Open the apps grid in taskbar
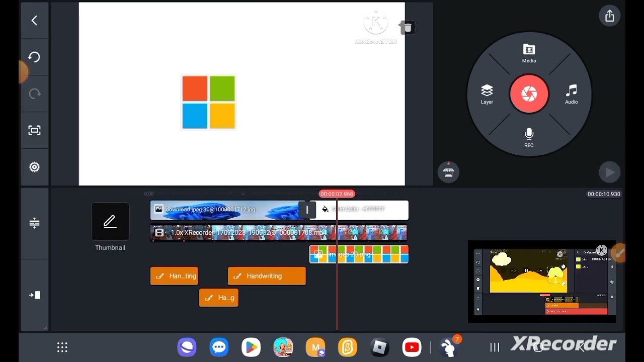The height and width of the screenshot is (362, 644). click(x=62, y=347)
